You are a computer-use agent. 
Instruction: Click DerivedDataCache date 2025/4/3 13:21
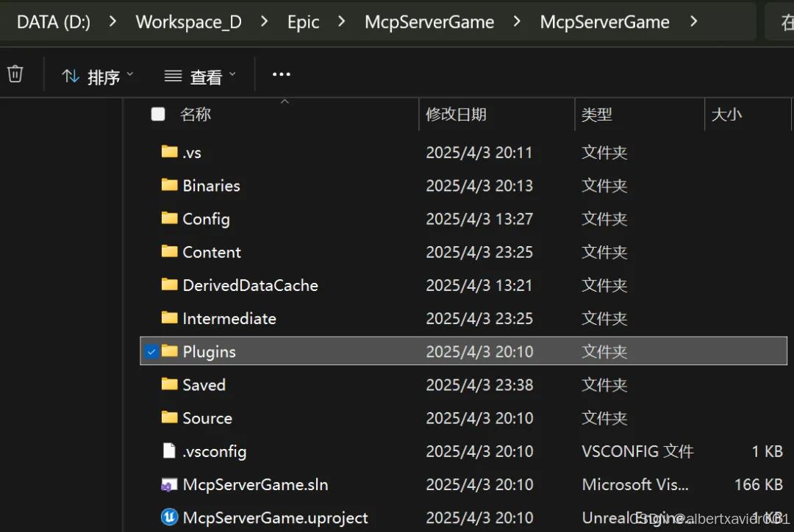(479, 286)
